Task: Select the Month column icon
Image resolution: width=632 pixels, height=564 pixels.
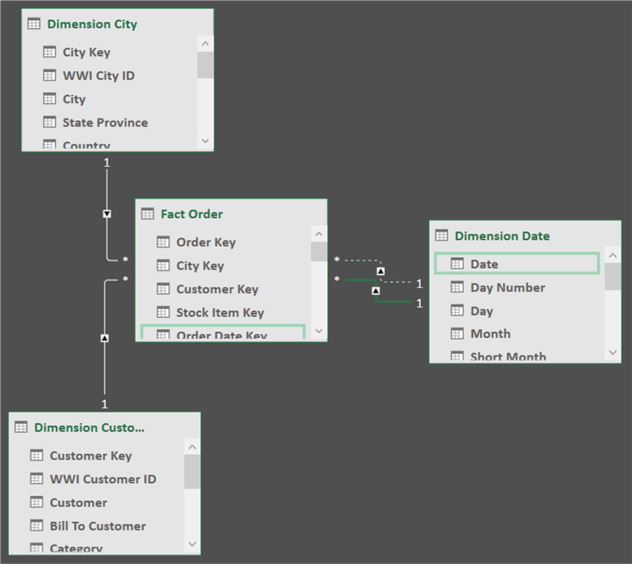Action: pos(457,334)
